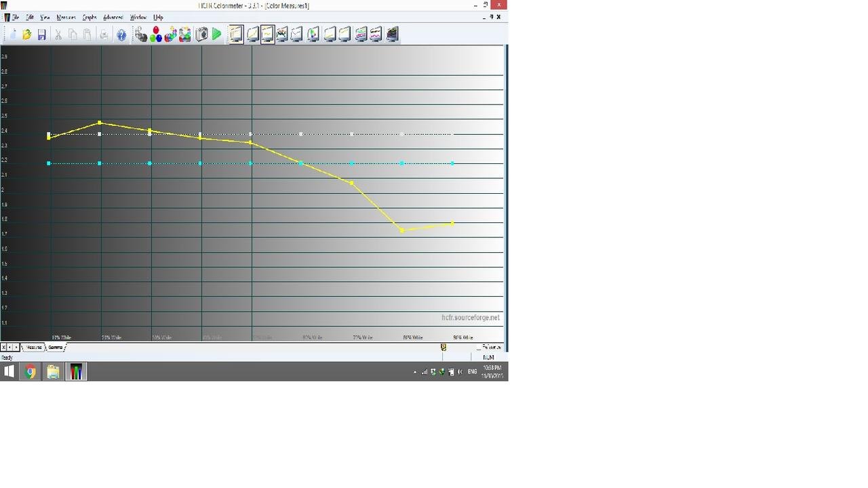Click the first graph monitor toolbar icon
The image size is (868, 488).
(x=236, y=34)
